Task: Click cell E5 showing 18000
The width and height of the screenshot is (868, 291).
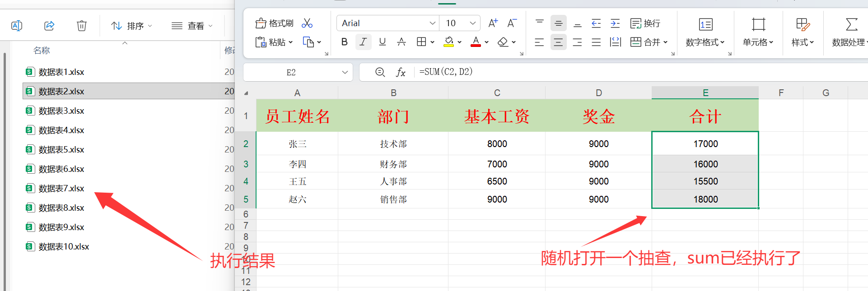Action: [705, 199]
